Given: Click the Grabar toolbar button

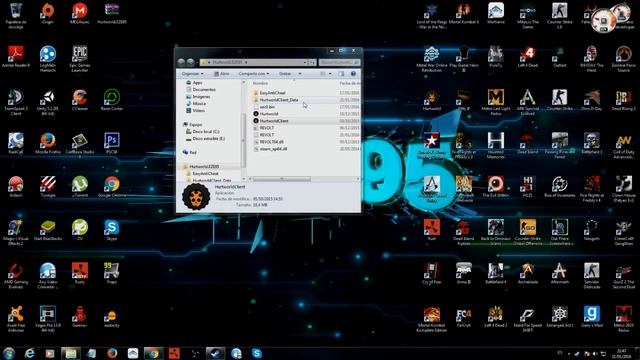Looking at the screenshot, I should (285, 73).
